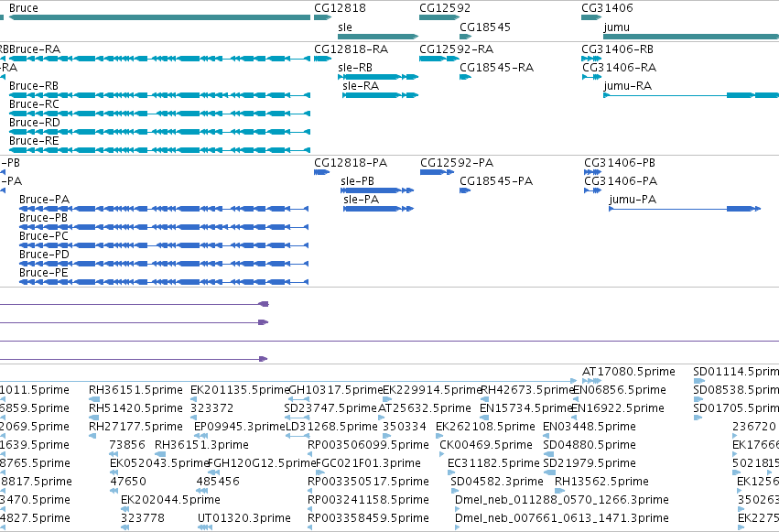Click the LD31268.5prime EST label

[332, 427]
